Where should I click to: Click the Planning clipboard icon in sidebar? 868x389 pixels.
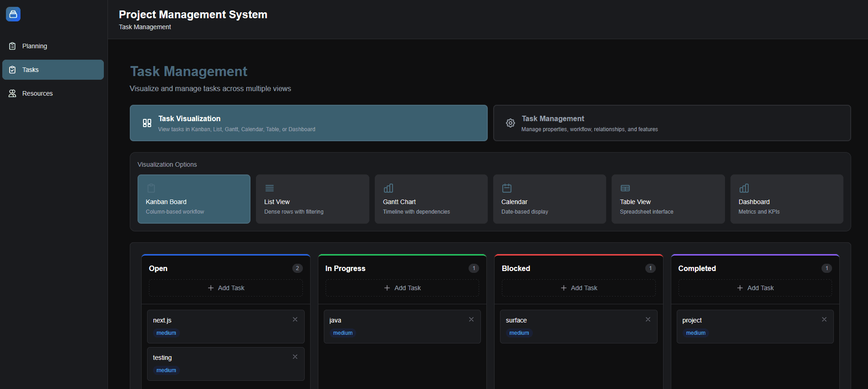coord(12,46)
